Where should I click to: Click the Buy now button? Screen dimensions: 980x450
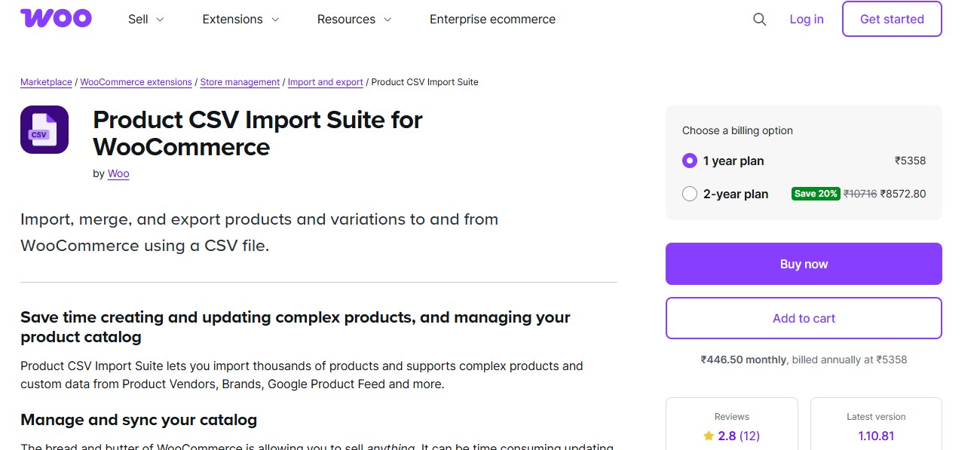(804, 264)
